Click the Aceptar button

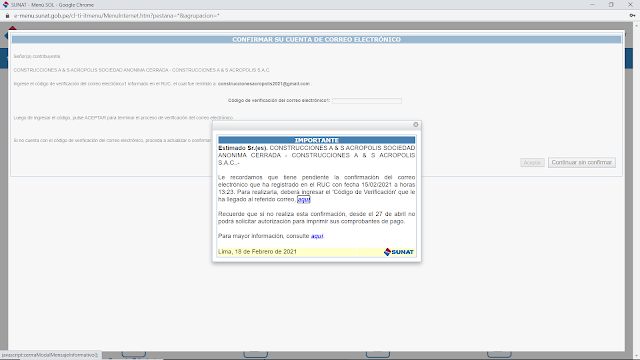[532, 162]
